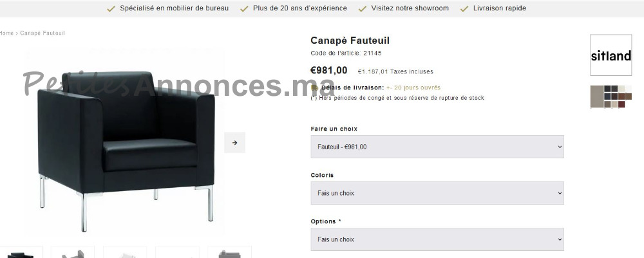This screenshot has height=258, width=644.
Task: Click the next image arrow button
Action: tap(234, 143)
